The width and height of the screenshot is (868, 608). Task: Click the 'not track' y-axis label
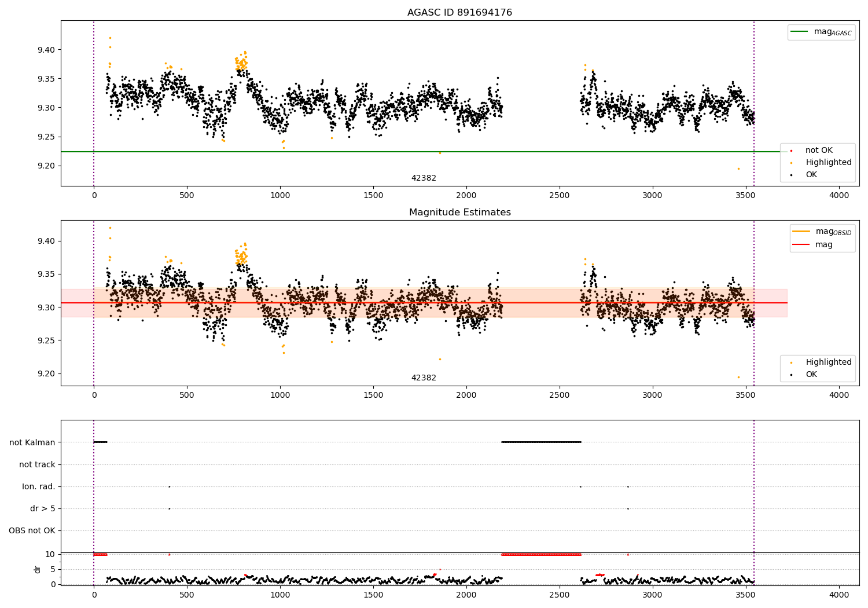[37, 464]
